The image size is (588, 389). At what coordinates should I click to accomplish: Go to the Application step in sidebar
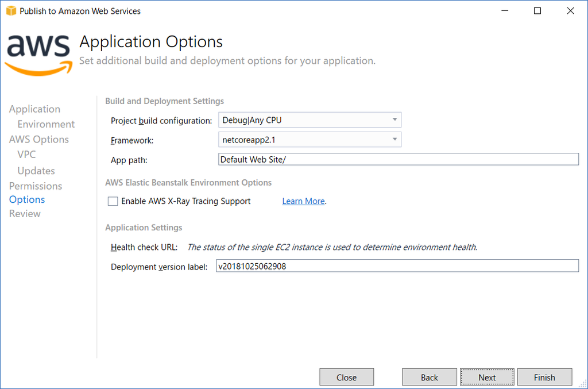pyautogui.click(x=34, y=109)
